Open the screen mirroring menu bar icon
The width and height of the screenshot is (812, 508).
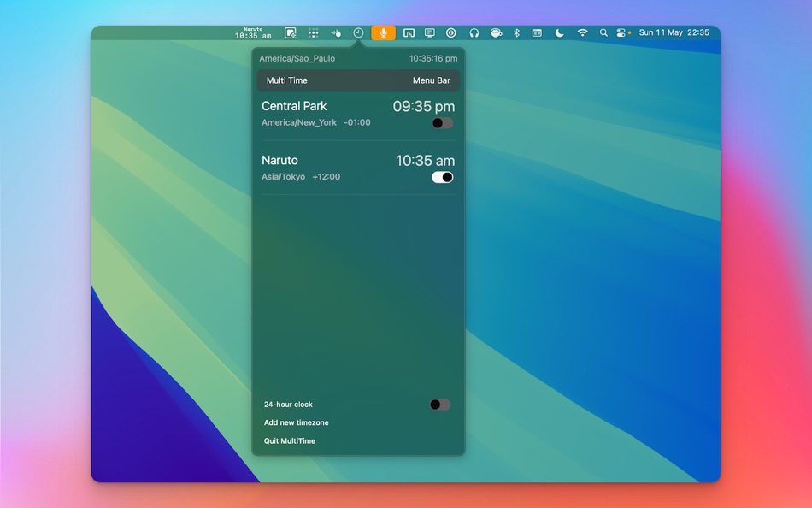[409, 33]
